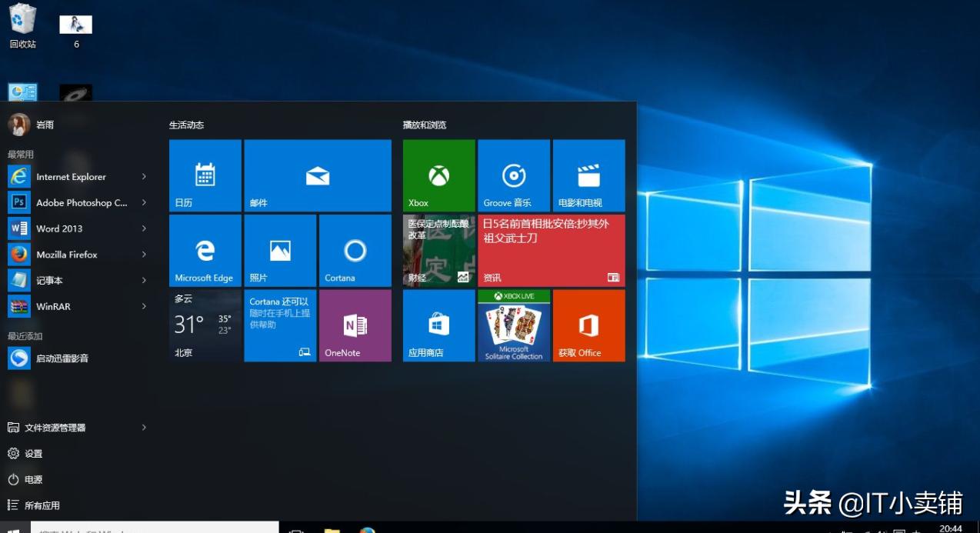This screenshot has width=980, height=533.
Task: Open the 应用商店 tile
Action: tap(438, 325)
